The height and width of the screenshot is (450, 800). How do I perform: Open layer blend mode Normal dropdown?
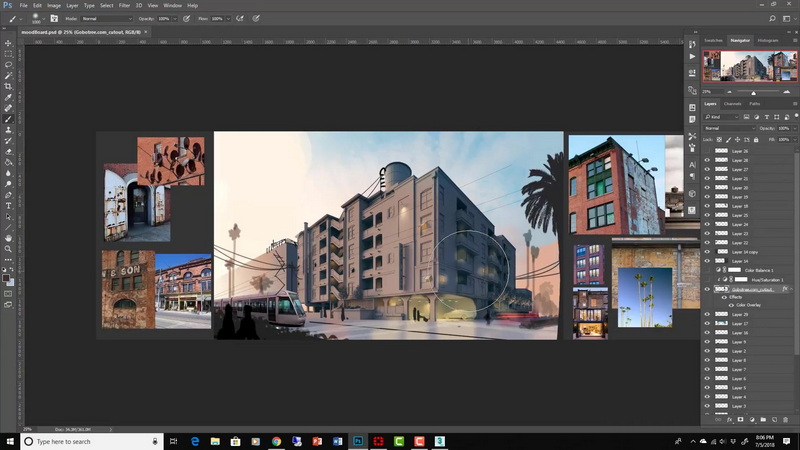(729, 128)
